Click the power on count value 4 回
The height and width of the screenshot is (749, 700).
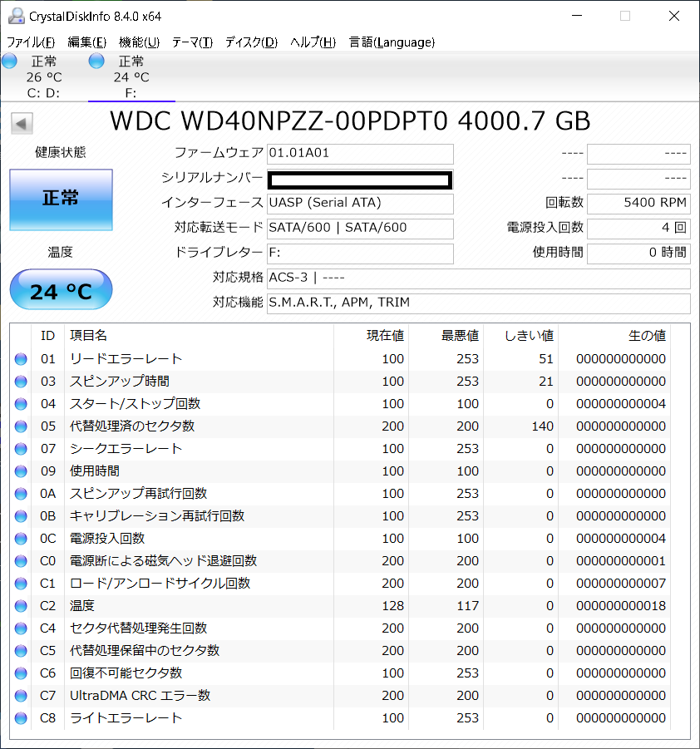point(638,229)
